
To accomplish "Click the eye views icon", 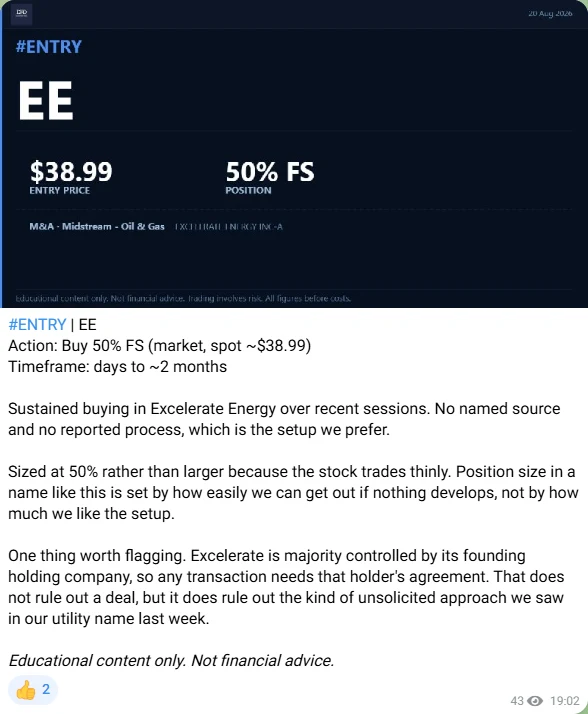I will pyautogui.click(x=535, y=701).
